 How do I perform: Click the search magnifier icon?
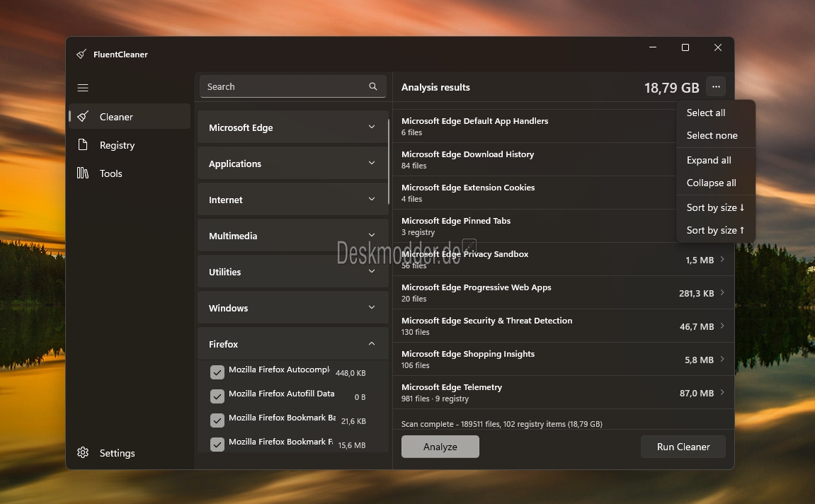(373, 86)
